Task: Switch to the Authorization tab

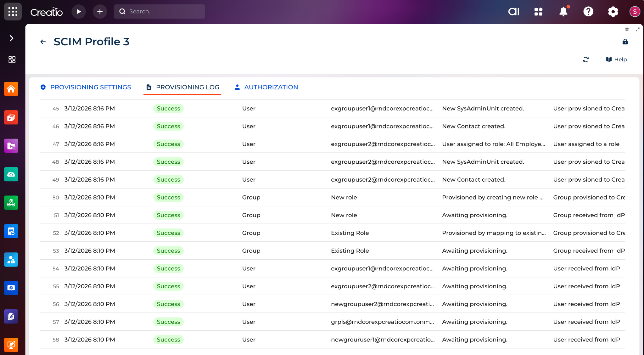Action: (266, 87)
